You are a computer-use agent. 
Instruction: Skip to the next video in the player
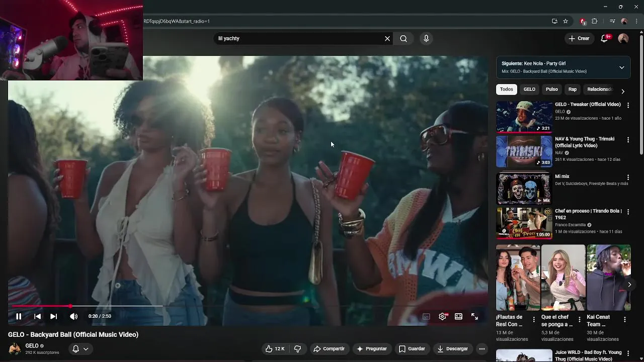click(53, 316)
